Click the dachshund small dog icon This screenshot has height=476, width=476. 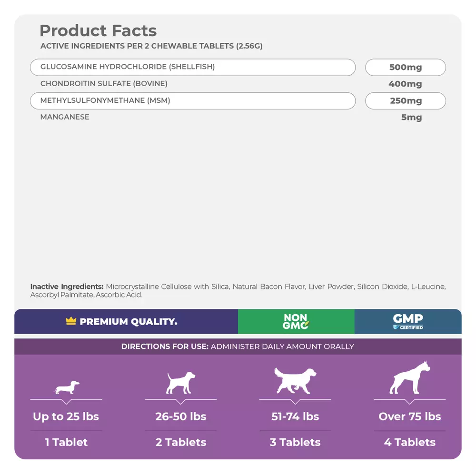pyautogui.click(x=67, y=387)
